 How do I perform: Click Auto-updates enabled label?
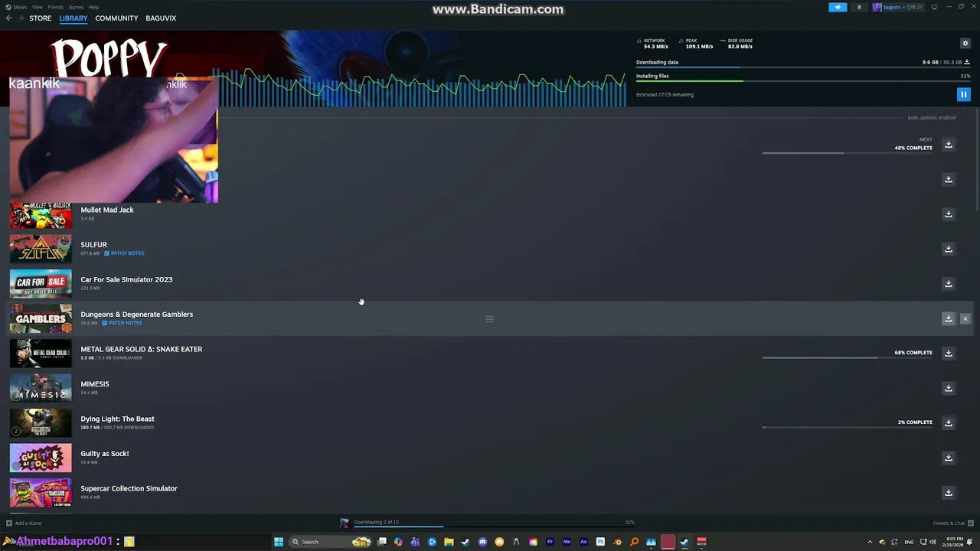click(x=931, y=118)
